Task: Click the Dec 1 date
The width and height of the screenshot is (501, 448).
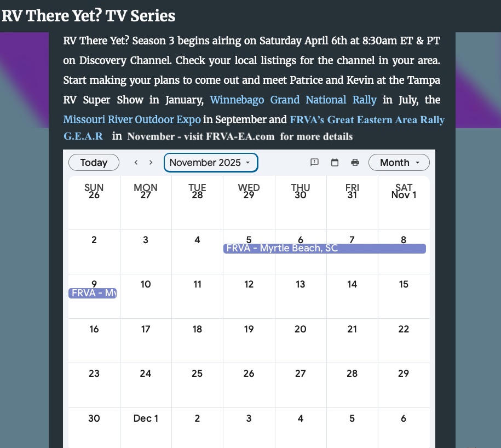Action: (146, 418)
